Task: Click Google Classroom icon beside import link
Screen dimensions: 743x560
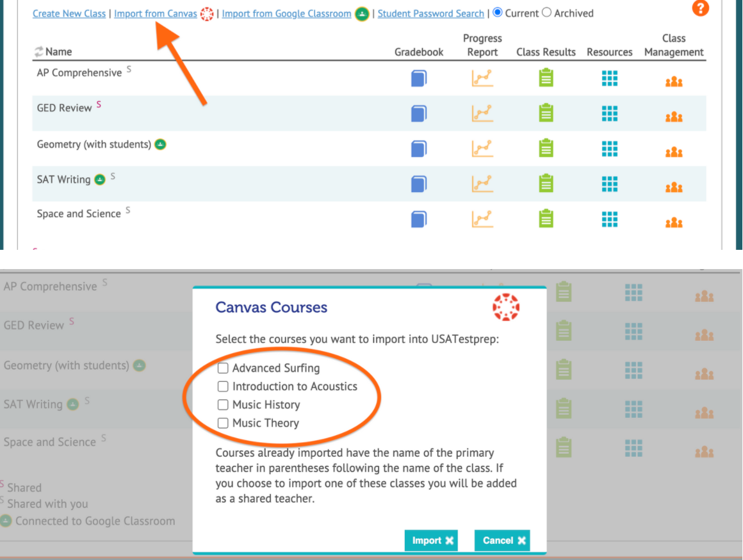Action: pyautogui.click(x=362, y=13)
